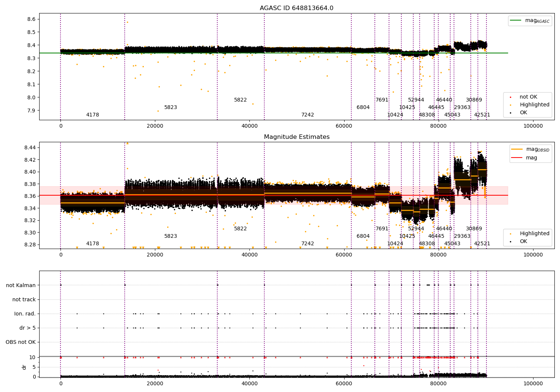Click the rotated 'dr' y-axis label
The height and width of the screenshot is (392, 560).
tap(24, 367)
